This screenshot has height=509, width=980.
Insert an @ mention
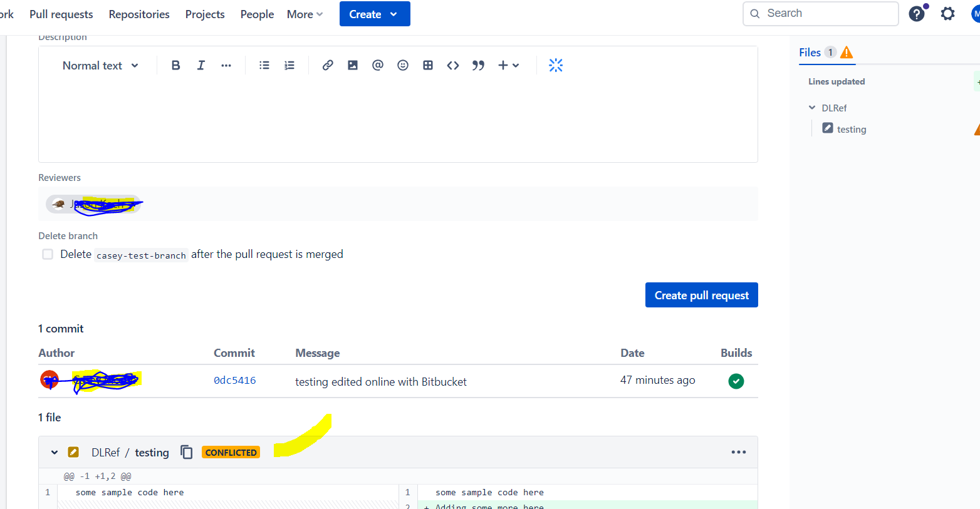[378, 65]
